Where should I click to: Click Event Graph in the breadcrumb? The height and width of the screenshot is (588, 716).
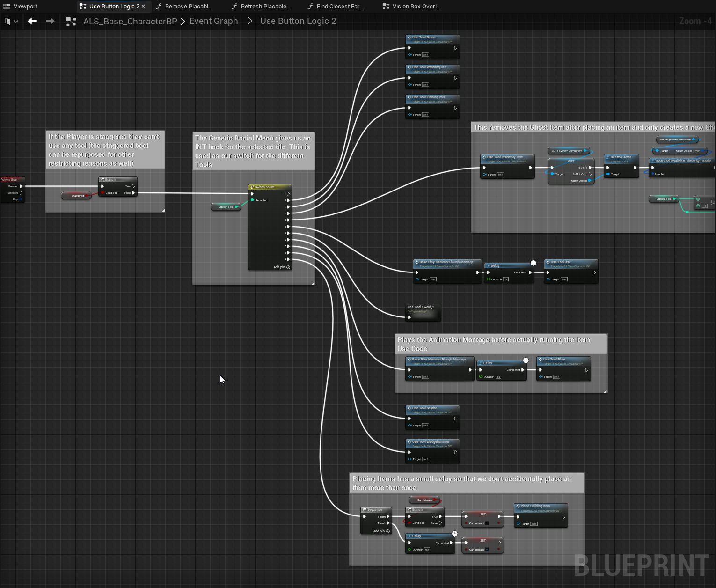(213, 21)
